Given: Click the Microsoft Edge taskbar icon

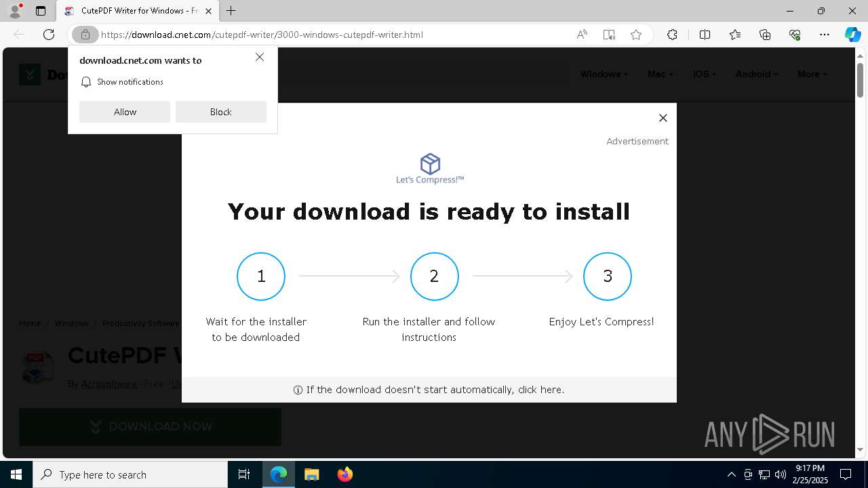Looking at the screenshot, I should tap(279, 474).
